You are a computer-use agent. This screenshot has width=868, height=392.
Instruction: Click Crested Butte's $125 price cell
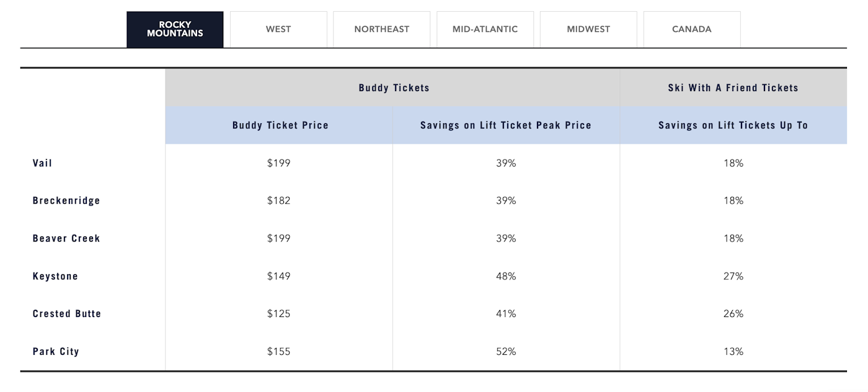(278, 314)
